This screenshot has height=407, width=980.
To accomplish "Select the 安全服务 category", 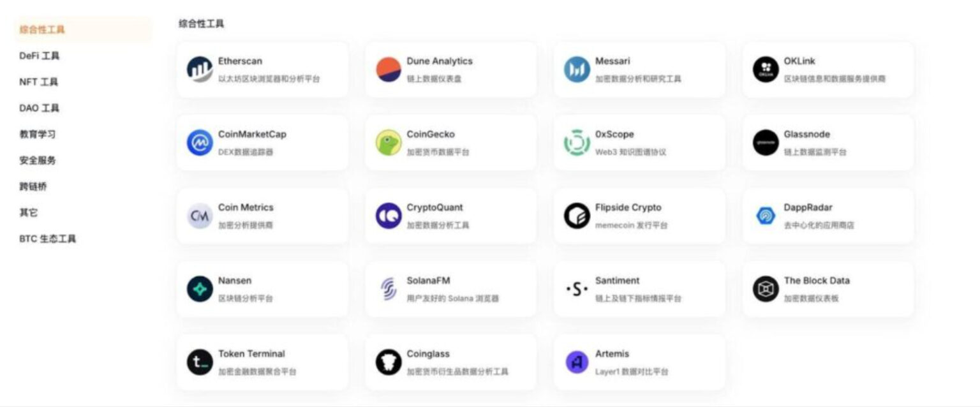I will point(37,160).
